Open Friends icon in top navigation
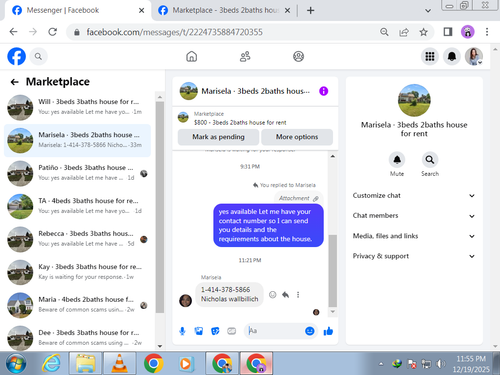This screenshot has height=375, width=500. coord(245,57)
